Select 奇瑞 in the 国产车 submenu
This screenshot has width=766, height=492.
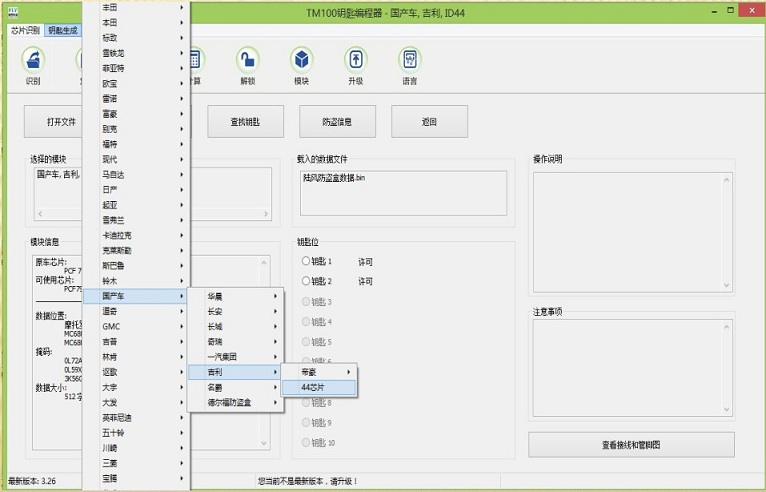(x=235, y=342)
